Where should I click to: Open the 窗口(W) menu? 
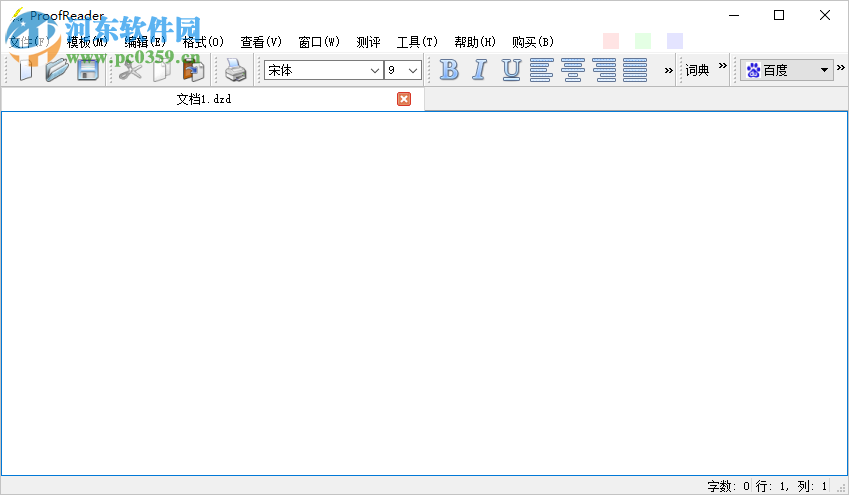pos(319,42)
